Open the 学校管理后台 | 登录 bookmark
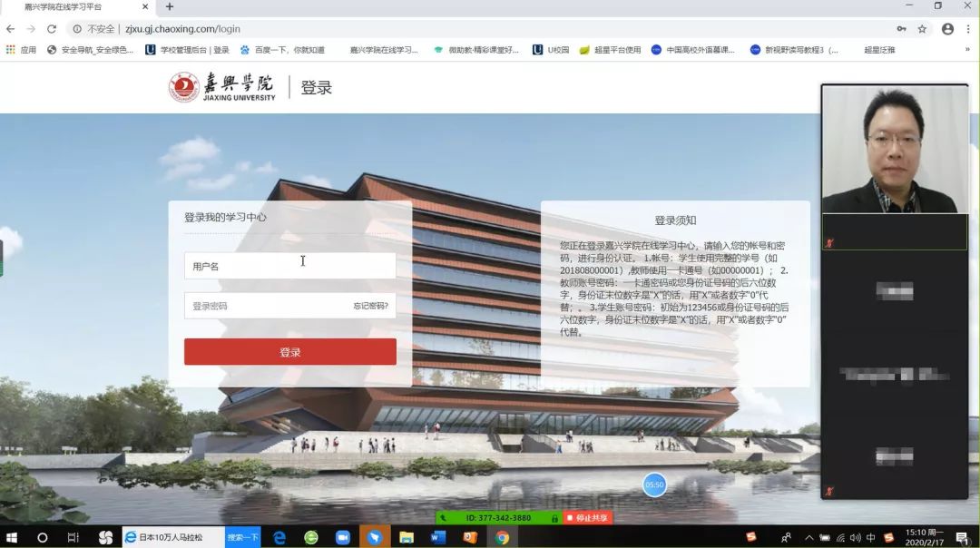The height and width of the screenshot is (548, 980). coord(187,50)
